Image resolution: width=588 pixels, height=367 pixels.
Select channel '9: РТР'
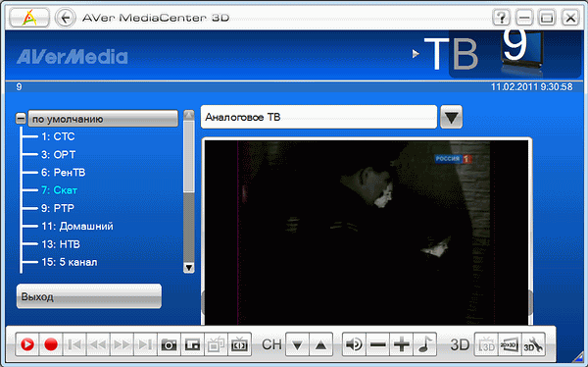(x=58, y=208)
